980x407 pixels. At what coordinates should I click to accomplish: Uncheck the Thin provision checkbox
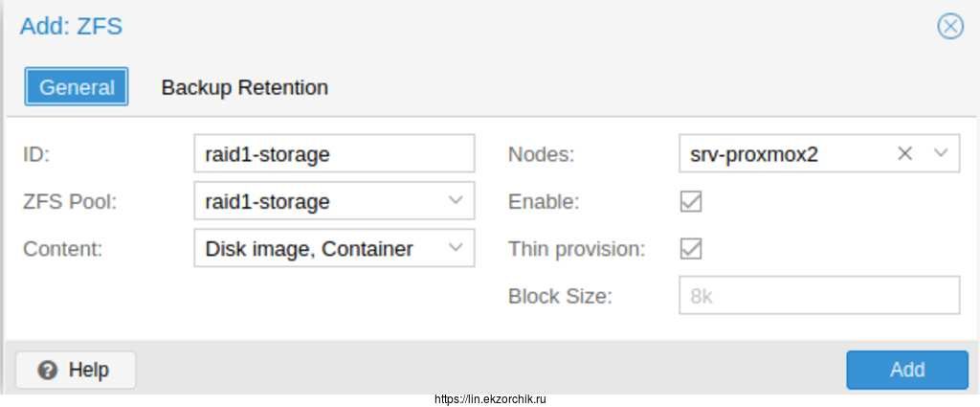pos(690,249)
